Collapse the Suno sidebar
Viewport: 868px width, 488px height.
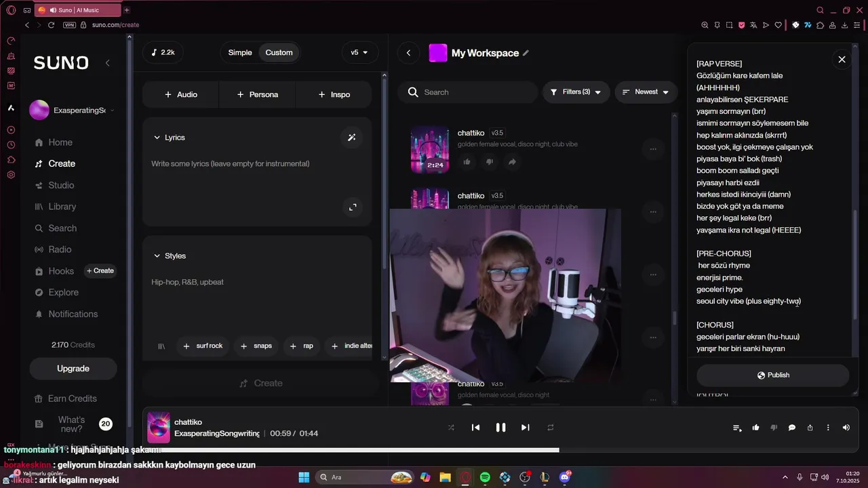point(107,62)
